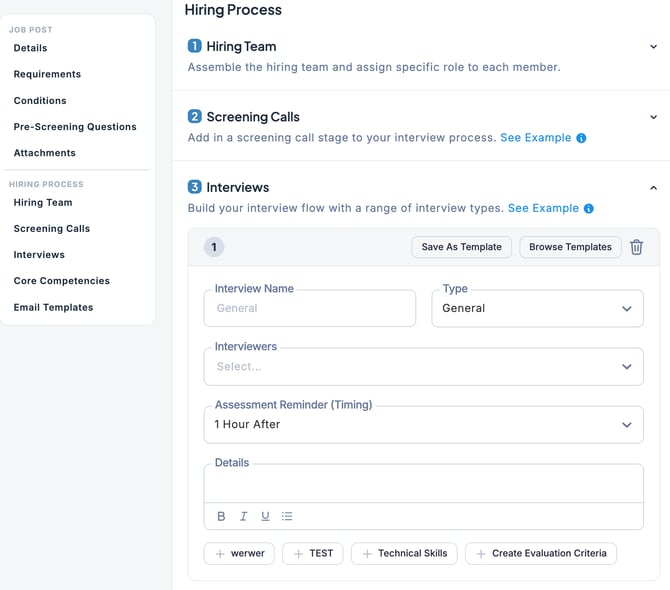Click info icon beside Screening Calls example
Viewport: 670px width, 590px height.
pos(582,138)
